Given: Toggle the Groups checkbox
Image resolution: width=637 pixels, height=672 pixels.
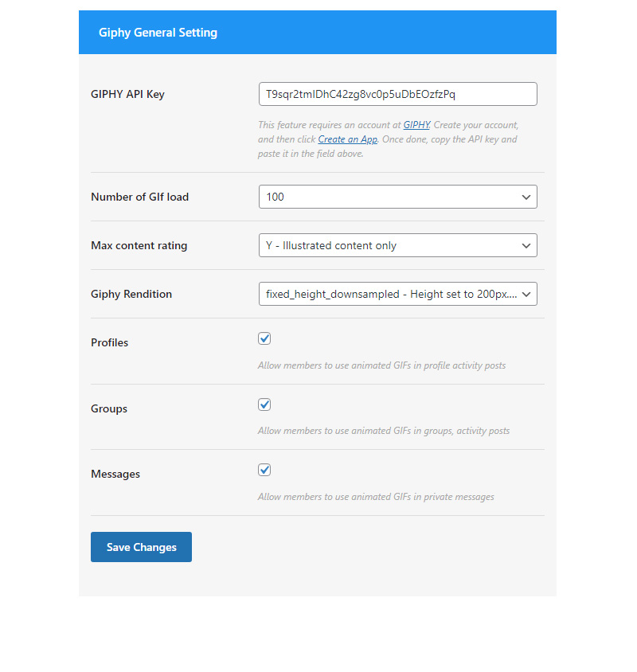Looking at the screenshot, I should point(264,404).
